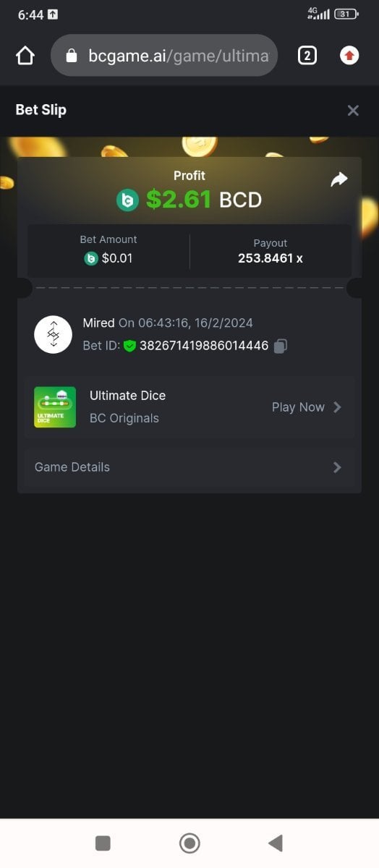Copy the Bet ID with copy icon

click(x=281, y=346)
